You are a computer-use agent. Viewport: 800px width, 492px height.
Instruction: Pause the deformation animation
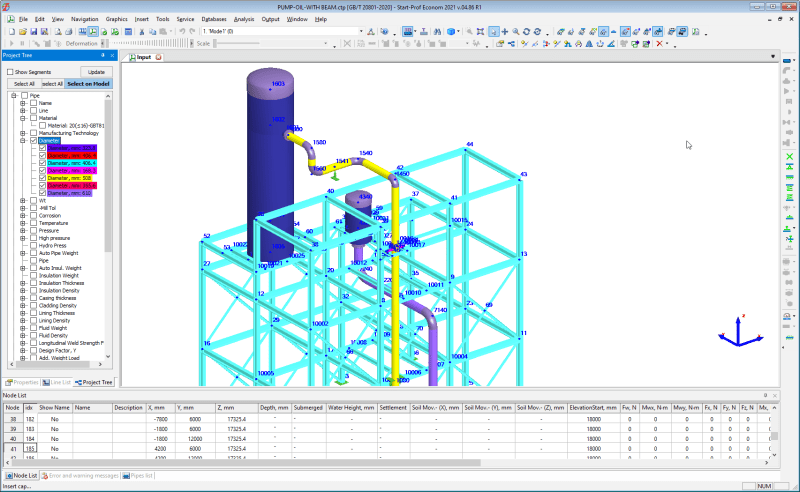pyautogui.click(x=22, y=44)
